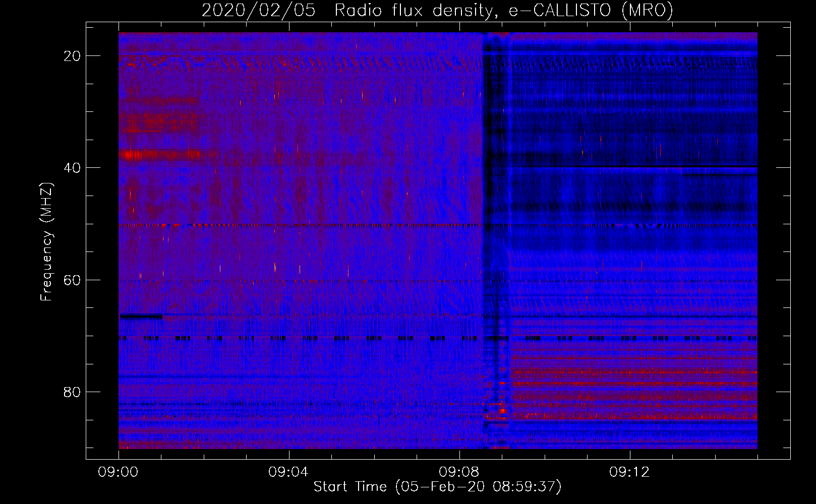Click the '80' frequency tick label
816x504 pixels.
(73, 392)
